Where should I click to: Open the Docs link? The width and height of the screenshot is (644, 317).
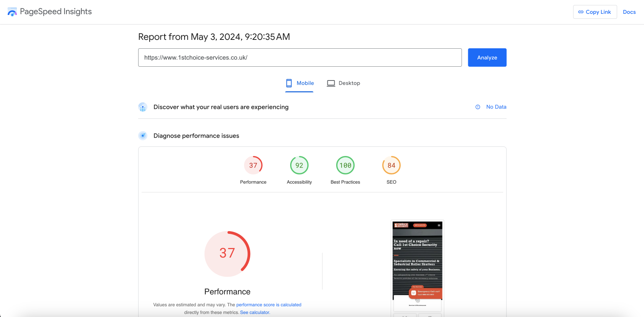tap(629, 12)
